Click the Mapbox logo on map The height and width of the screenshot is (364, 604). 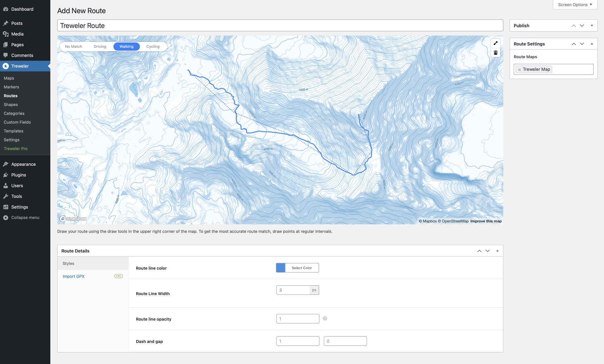(x=73, y=219)
